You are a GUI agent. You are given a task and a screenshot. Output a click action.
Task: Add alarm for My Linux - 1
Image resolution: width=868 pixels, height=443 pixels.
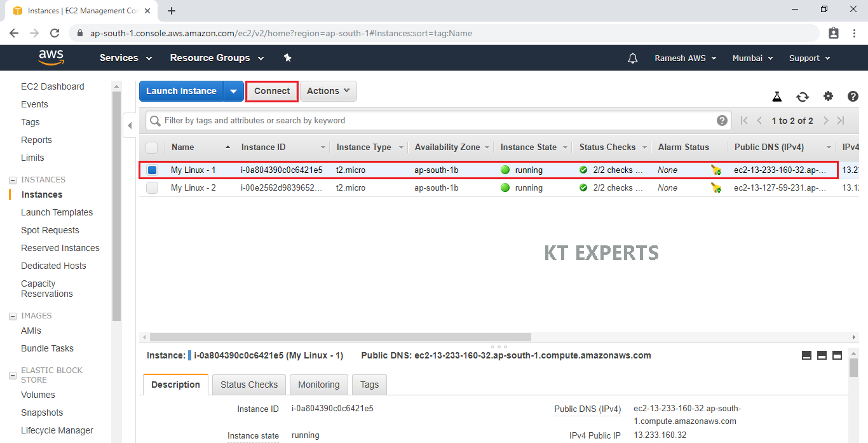tap(716, 170)
